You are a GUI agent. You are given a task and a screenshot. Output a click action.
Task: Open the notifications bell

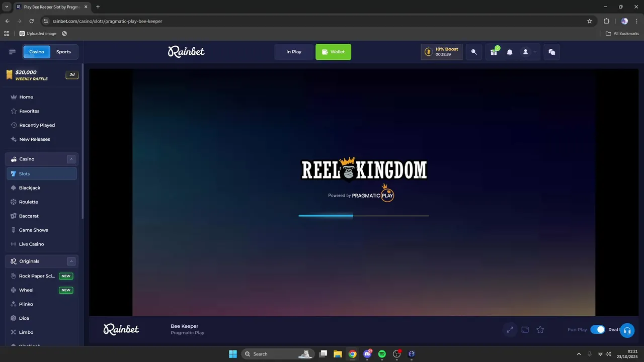pyautogui.click(x=510, y=52)
